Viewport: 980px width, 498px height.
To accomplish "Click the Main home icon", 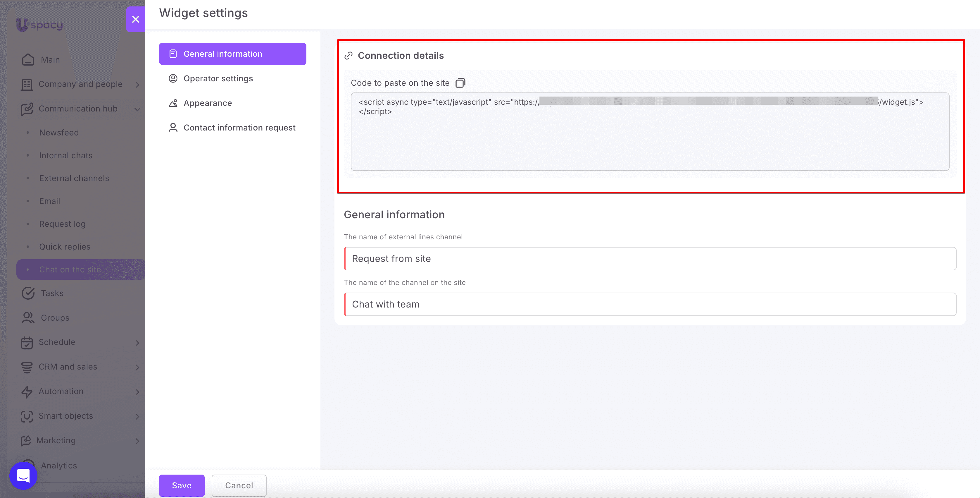I will click(x=28, y=60).
